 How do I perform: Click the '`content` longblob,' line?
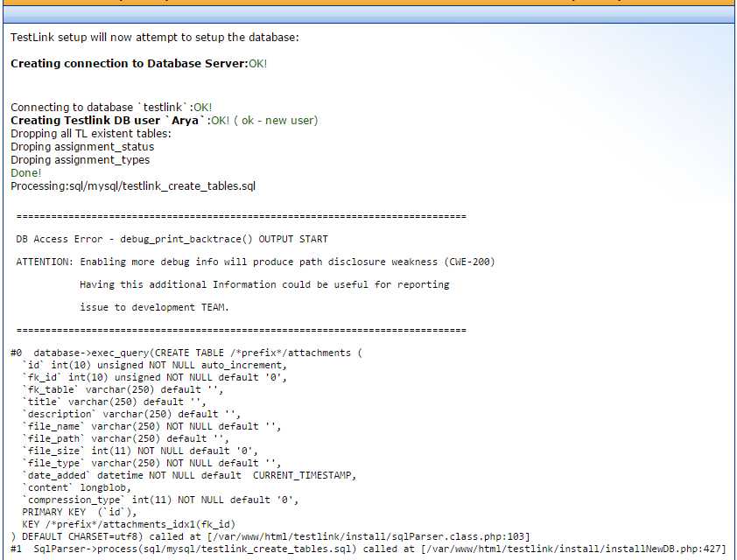tap(76, 487)
